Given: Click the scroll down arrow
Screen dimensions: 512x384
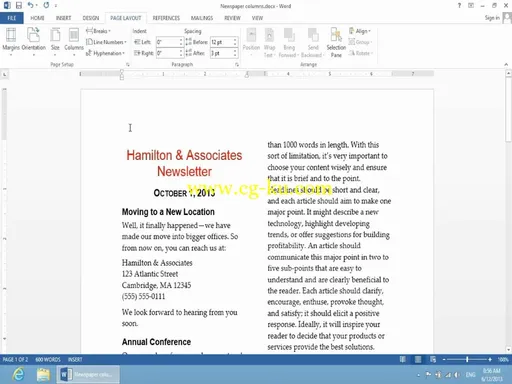Looking at the screenshot, I should pos(508,350).
